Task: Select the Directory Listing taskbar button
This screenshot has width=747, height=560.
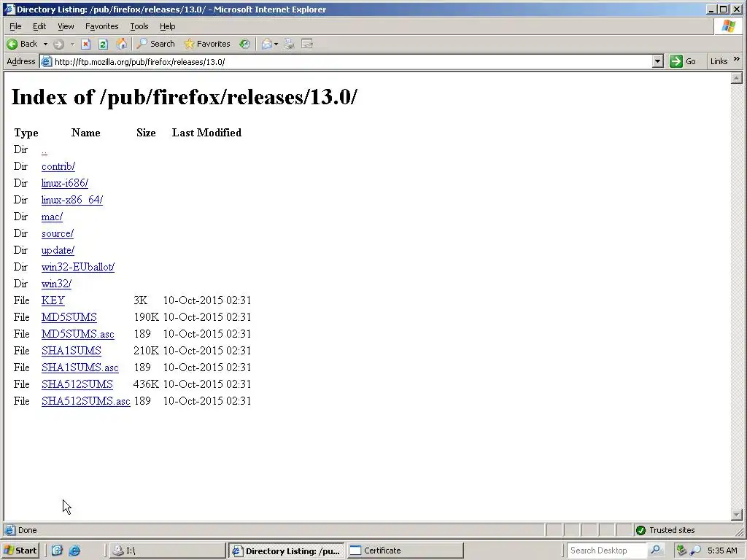Action: [286, 551]
